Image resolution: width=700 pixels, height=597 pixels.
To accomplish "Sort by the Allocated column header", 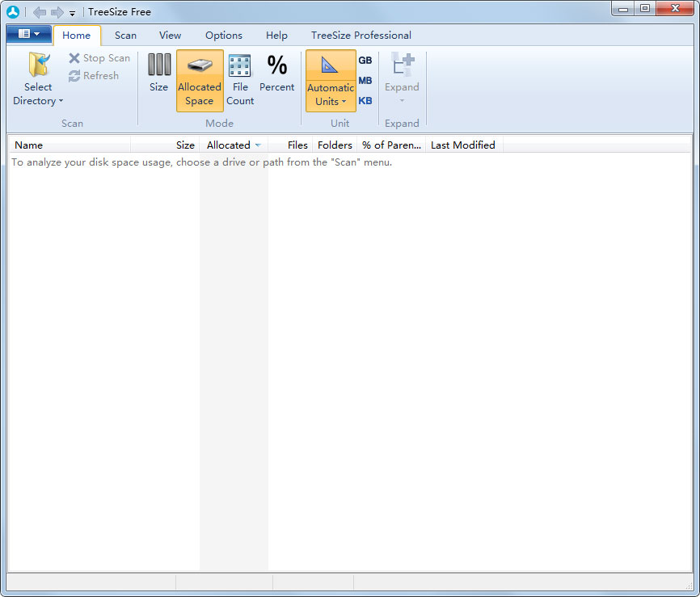I will [x=229, y=145].
